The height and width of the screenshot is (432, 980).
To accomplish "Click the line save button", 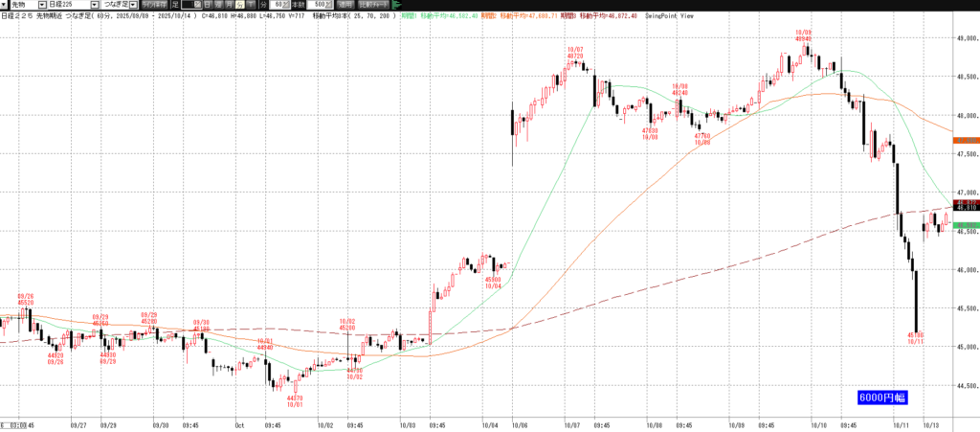I will coord(153,5).
